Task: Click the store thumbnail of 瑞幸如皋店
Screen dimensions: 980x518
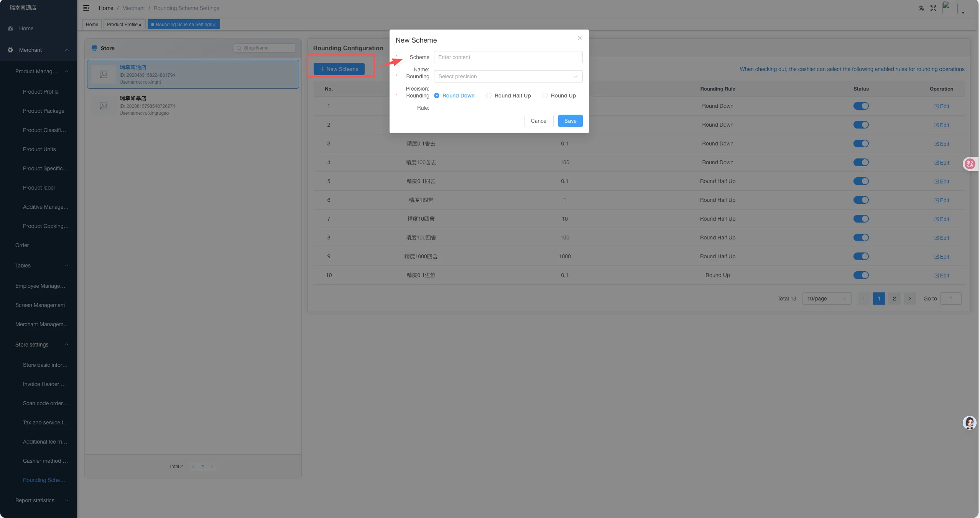Action: pyautogui.click(x=104, y=106)
